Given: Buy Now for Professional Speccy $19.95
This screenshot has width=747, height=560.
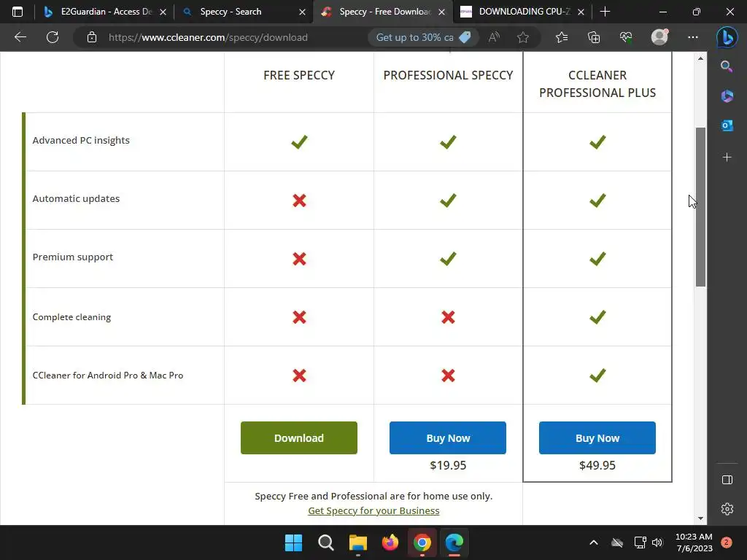Looking at the screenshot, I should [x=448, y=437].
